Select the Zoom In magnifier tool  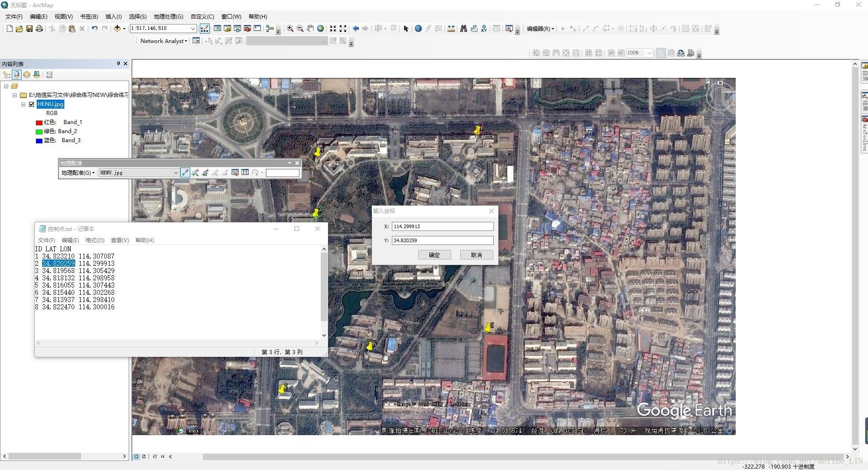coord(290,29)
